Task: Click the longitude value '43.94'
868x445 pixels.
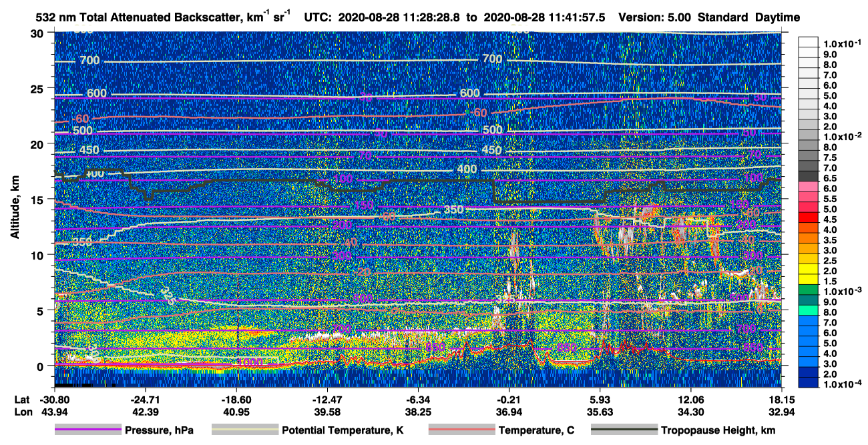Action: 53,412
